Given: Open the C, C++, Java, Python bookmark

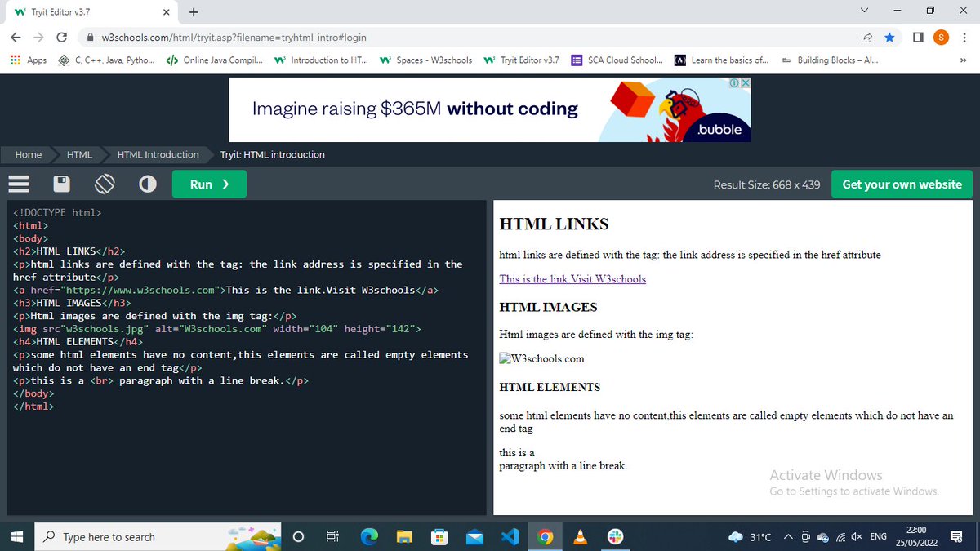Looking at the screenshot, I should 106,60.
